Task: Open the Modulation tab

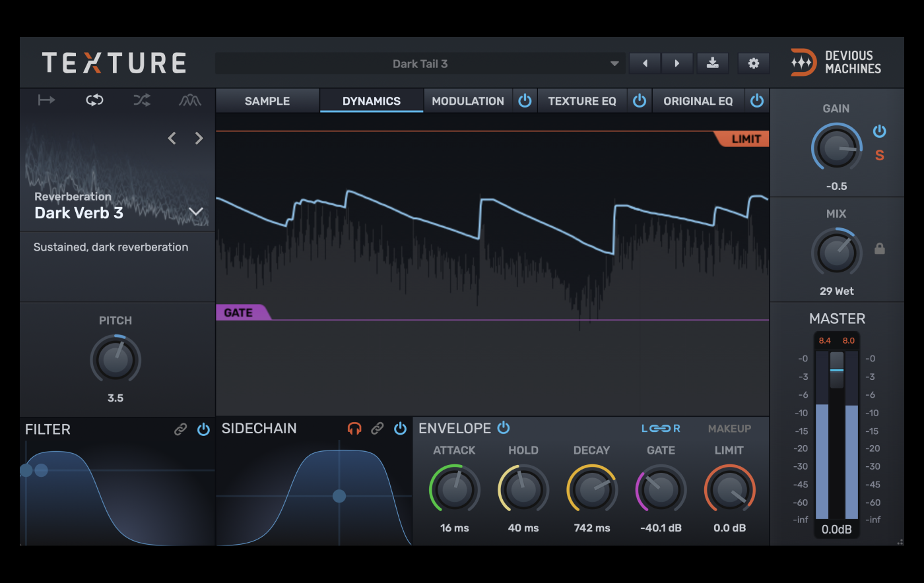Action: pyautogui.click(x=468, y=101)
